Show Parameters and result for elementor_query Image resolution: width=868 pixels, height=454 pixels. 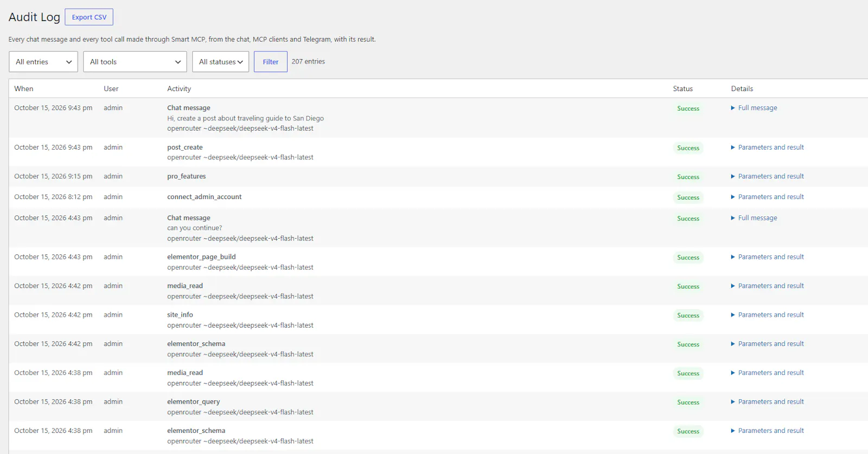tap(768, 402)
